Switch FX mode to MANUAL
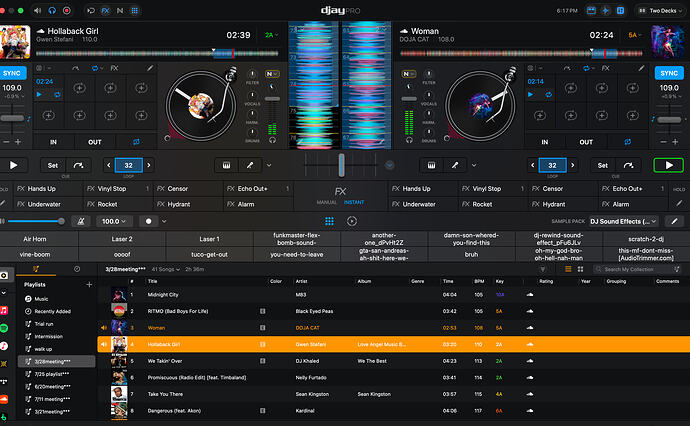Image resolution: width=690 pixels, height=426 pixels. click(x=327, y=202)
